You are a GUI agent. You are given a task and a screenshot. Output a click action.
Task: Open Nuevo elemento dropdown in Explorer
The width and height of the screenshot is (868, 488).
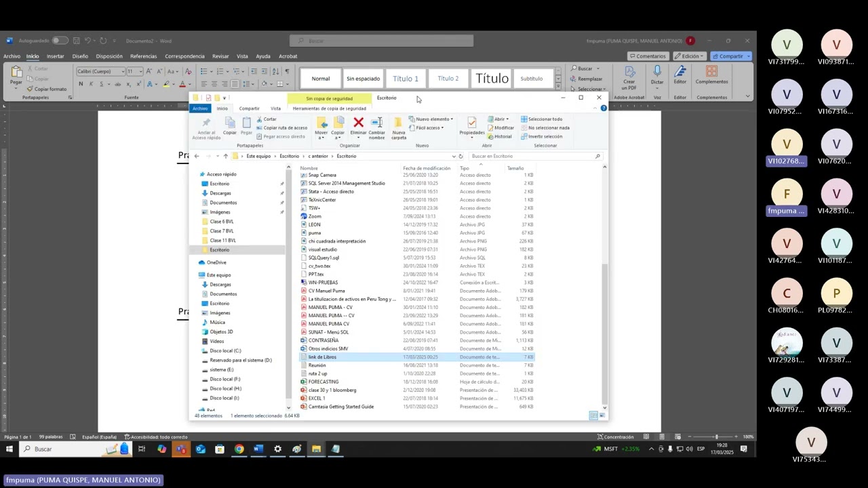431,119
